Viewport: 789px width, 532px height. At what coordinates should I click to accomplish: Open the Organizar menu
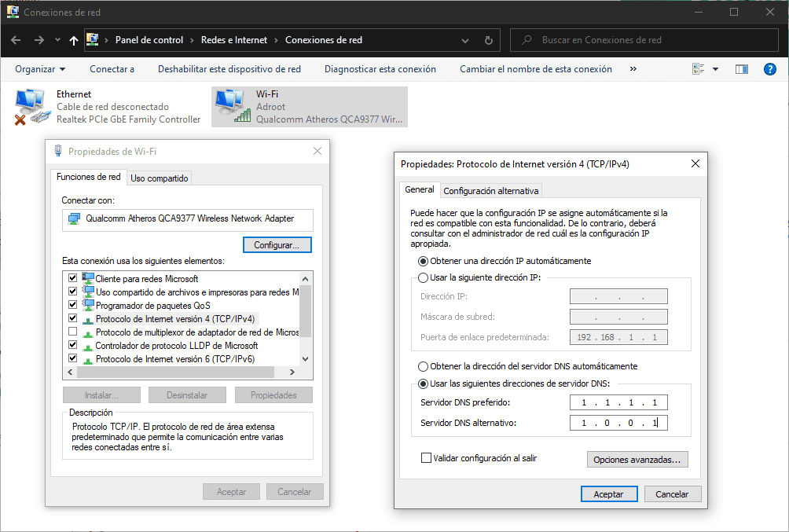click(40, 69)
